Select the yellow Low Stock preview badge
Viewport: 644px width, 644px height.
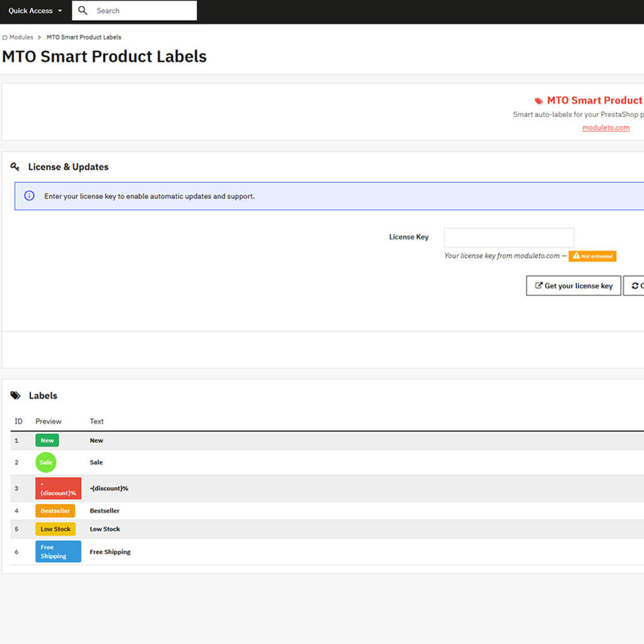(55, 529)
